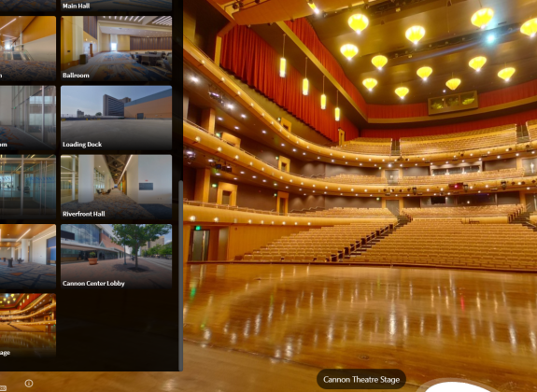Click the Cannon Theatre Stage label
Image resolution: width=537 pixels, height=392 pixels.
point(361,379)
